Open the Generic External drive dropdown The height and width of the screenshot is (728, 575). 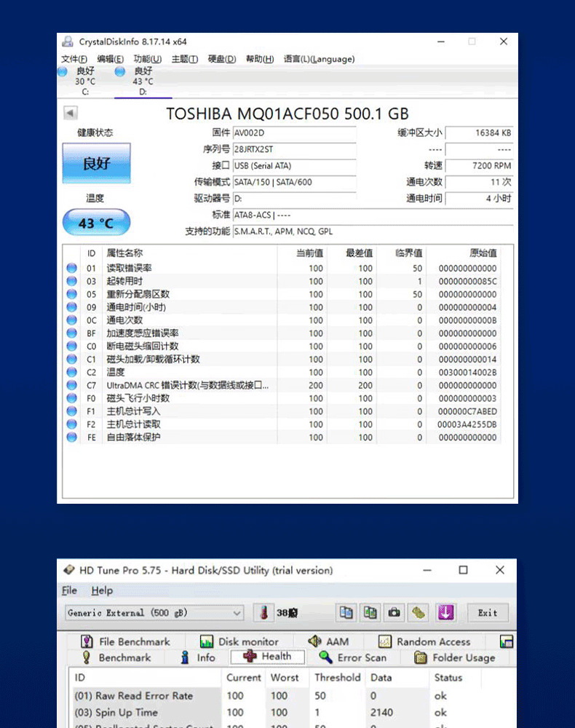[154, 613]
